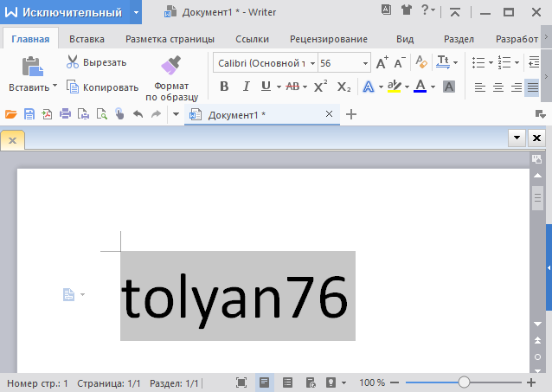Viewport: 552px width, 392px height.
Task: Click the Bold formatting button
Action: point(224,87)
